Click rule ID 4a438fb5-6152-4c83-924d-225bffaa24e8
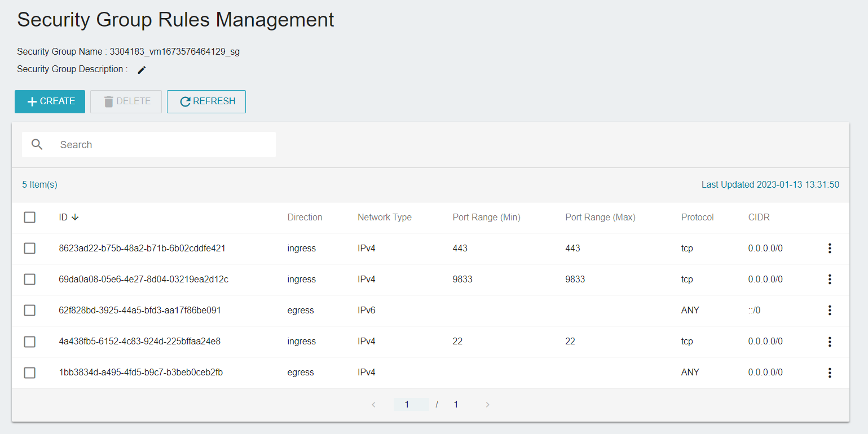Screen dimensions: 868x434 (x=140, y=342)
